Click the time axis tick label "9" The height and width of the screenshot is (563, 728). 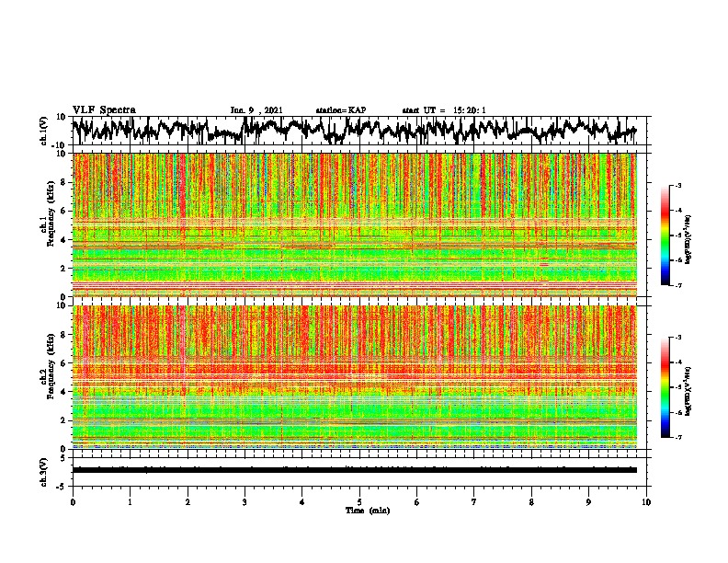click(x=588, y=502)
